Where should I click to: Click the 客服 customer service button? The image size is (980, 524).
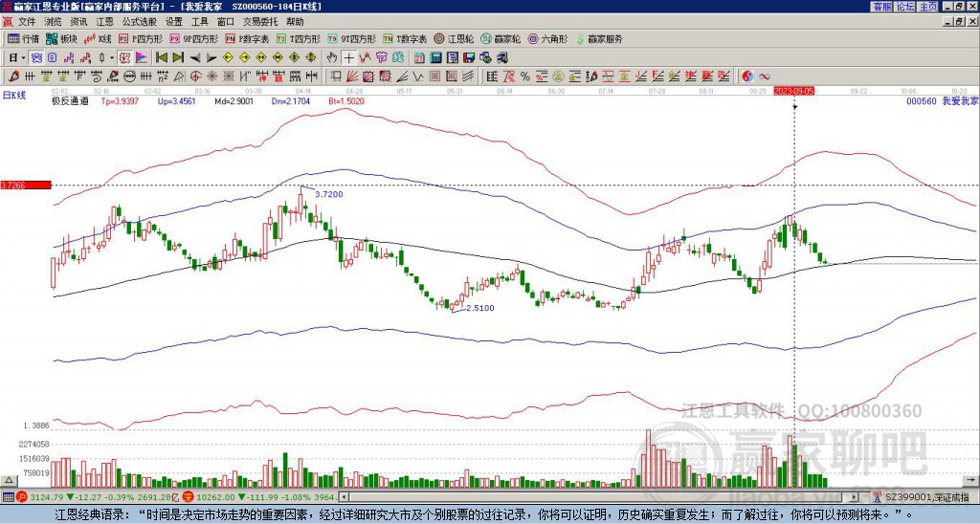coord(882,7)
